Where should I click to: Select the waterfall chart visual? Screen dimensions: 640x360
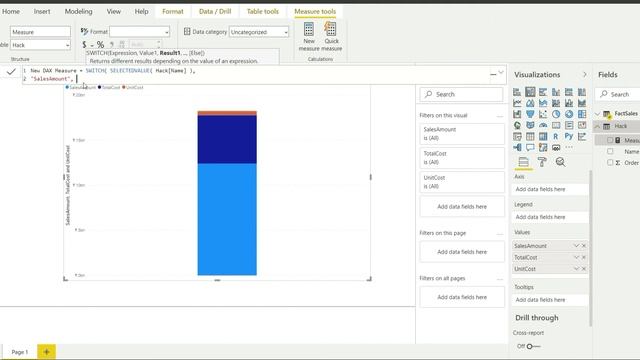tap(517, 114)
